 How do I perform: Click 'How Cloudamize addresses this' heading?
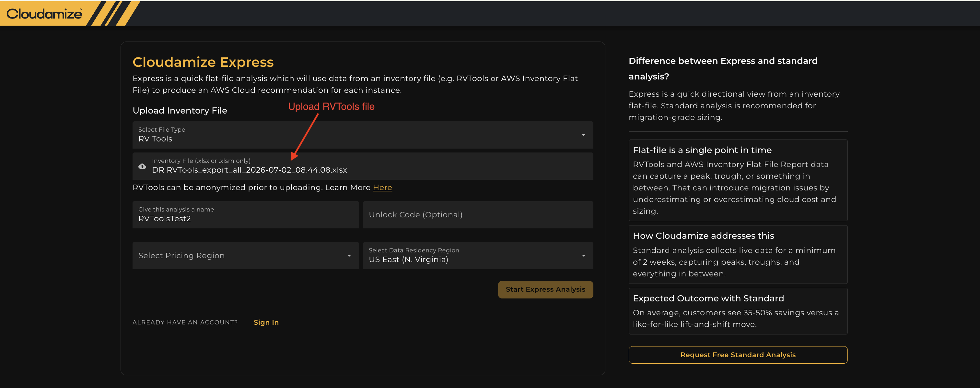703,236
